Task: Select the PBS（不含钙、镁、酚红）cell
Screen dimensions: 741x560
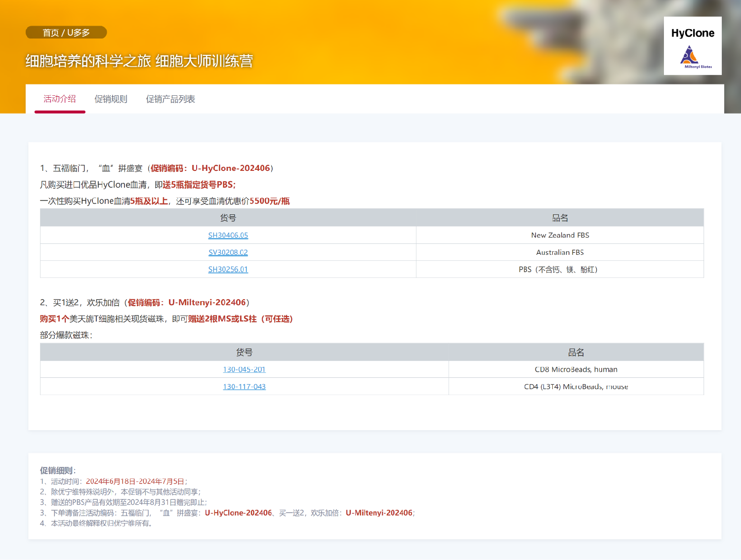Action: pos(560,270)
